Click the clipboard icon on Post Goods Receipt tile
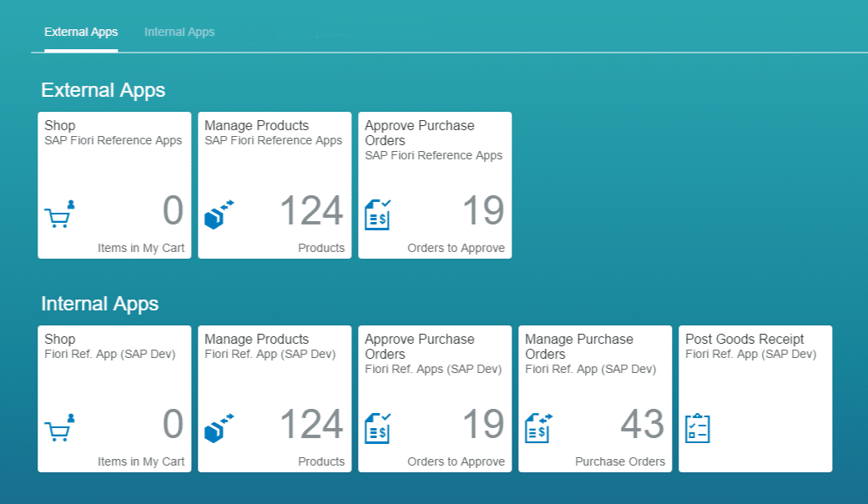 click(697, 428)
